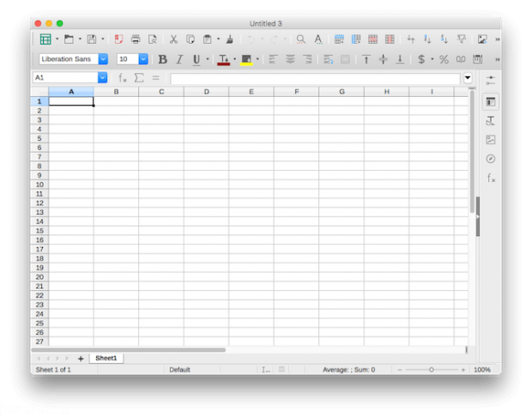This screenshot has width=532, height=418.
Task: Open sidebar Navigator compass icon
Action: click(x=491, y=159)
